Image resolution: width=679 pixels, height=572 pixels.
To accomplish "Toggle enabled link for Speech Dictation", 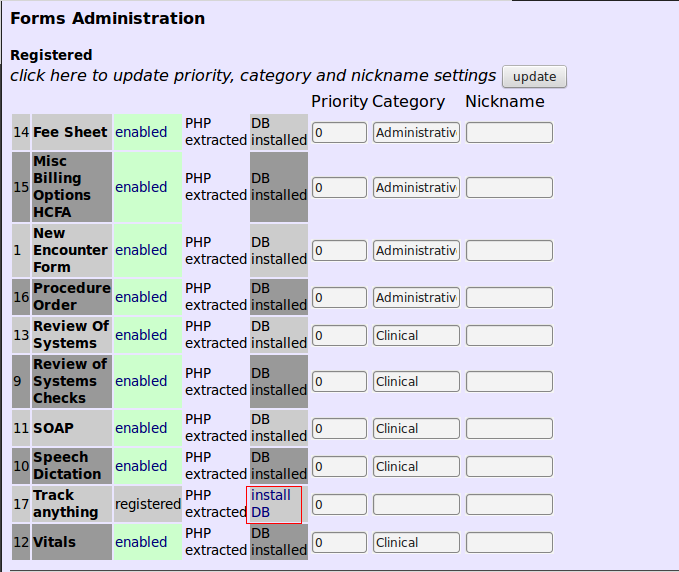I will point(141,466).
